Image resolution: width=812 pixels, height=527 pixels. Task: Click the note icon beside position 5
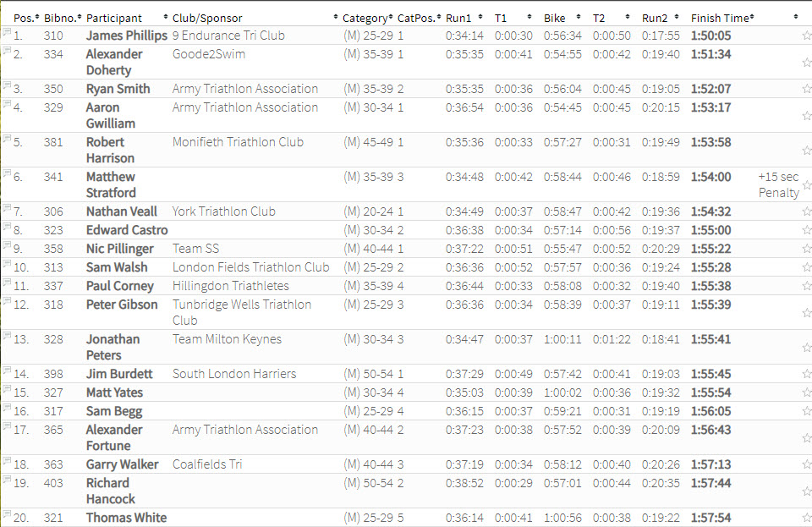7,138
